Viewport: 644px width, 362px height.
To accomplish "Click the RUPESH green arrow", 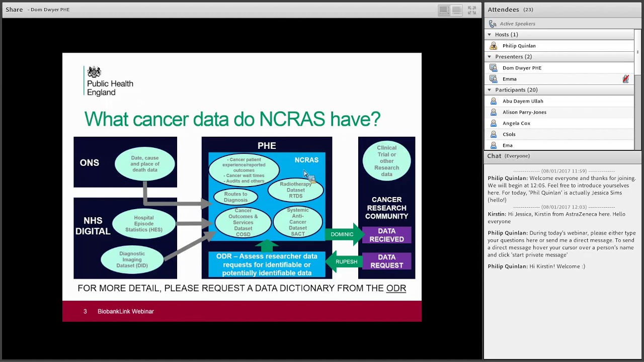I will [x=343, y=261].
